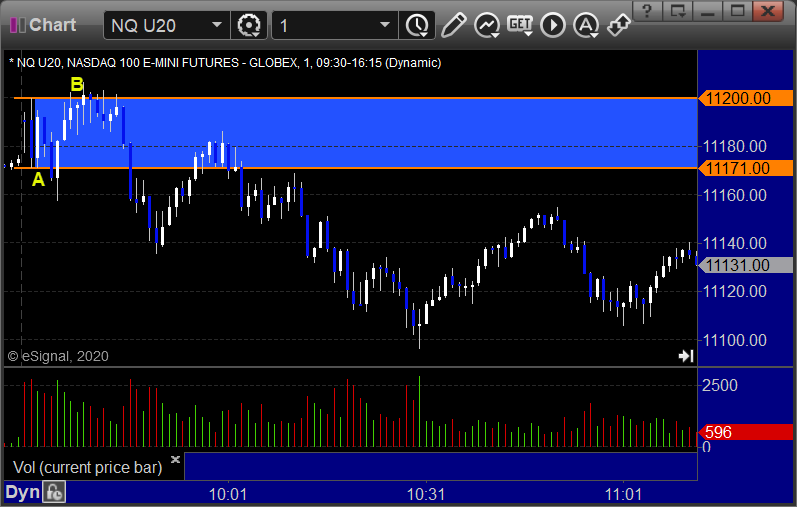Click the Chart title icon
Viewport: 797px width, 507px height.
pyautogui.click(x=18, y=25)
